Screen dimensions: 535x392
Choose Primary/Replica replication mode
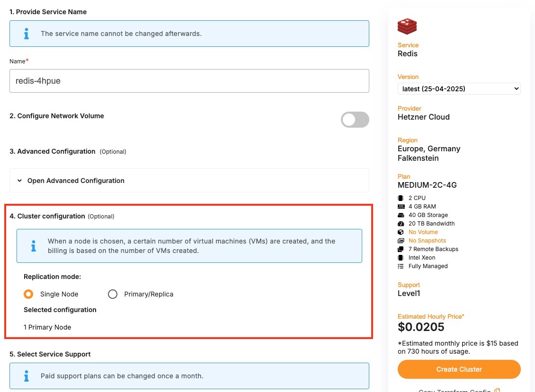(113, 294)
